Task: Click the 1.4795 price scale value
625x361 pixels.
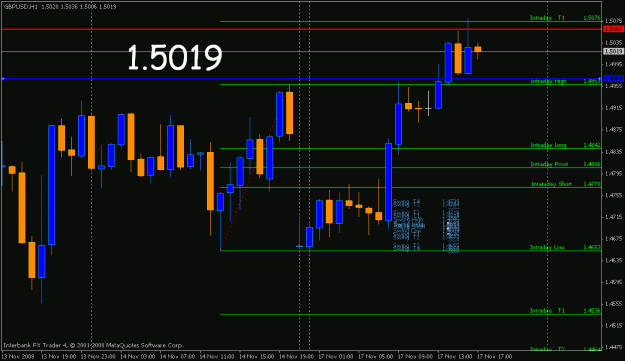Action: point(614,173)
